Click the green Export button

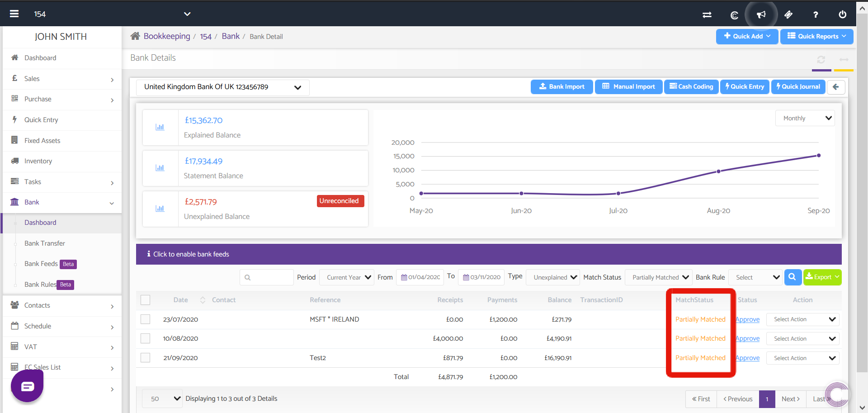point(822,277)
